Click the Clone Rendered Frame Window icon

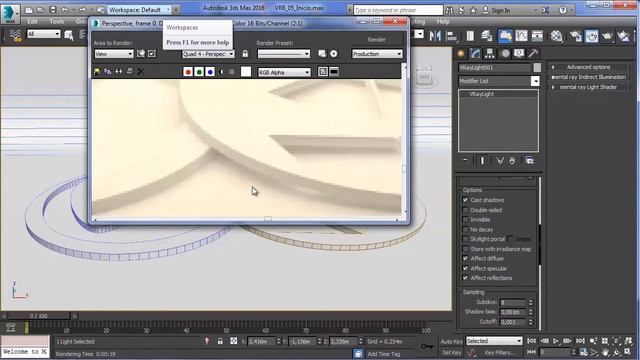pos(118,71)
